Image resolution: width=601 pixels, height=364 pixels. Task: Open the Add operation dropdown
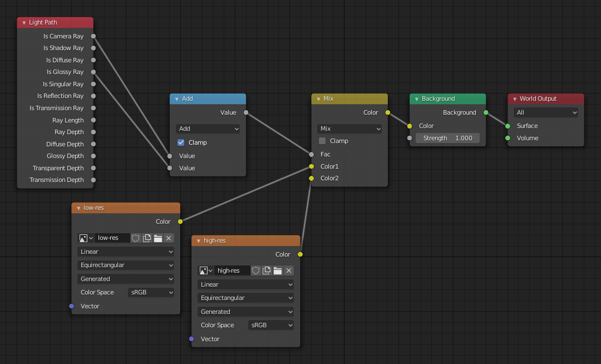tap(208, 129)
